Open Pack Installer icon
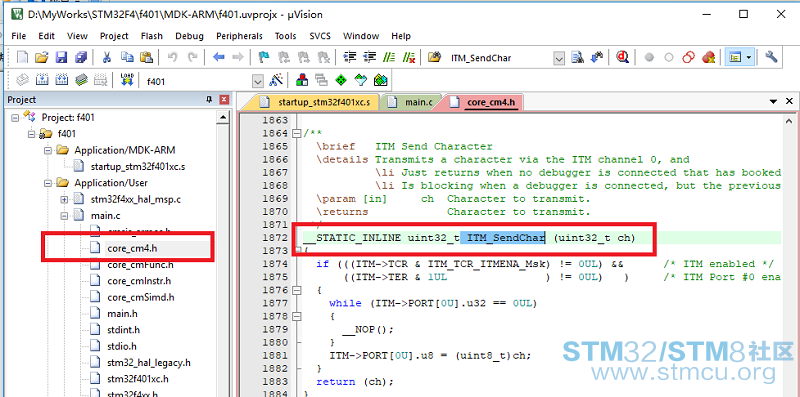Screen dimensions: 800x397 (x=381, y=80)
